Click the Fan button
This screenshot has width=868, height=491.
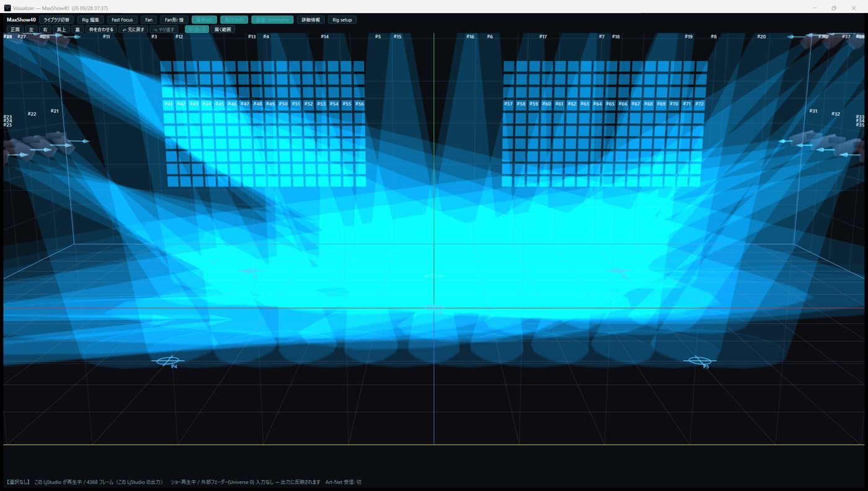(x=149, y=20)
